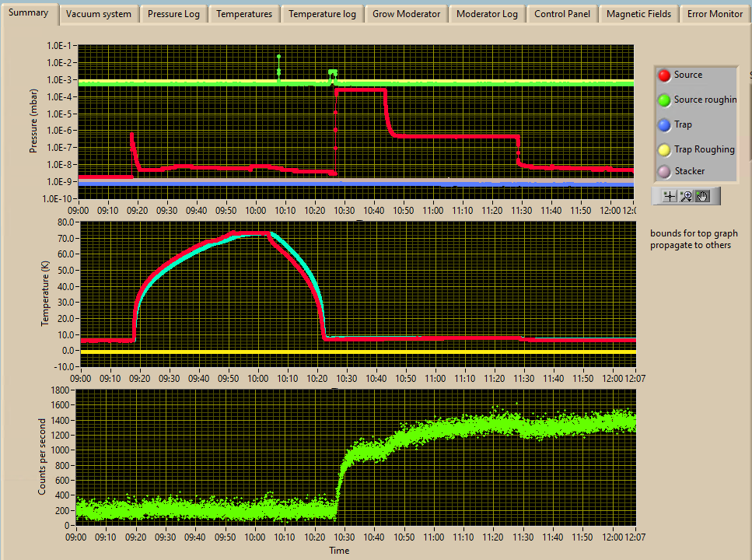Image resolution: width=752 pixels, height=560 pixels.
Task: Select the Summary tab
Action: point(29,12)
